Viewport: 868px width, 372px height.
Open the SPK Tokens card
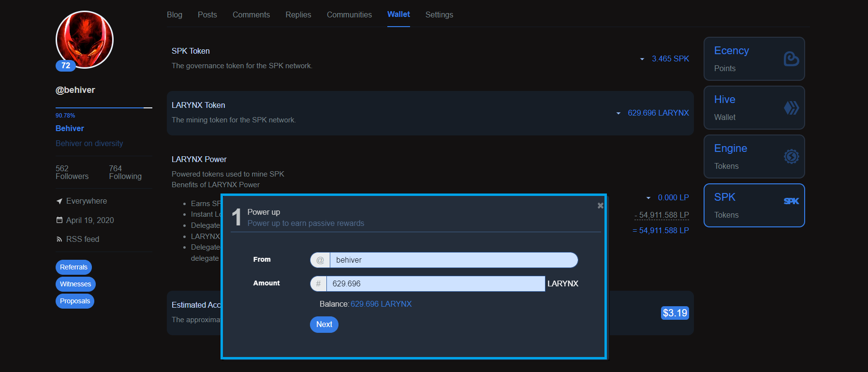(754, 205)
